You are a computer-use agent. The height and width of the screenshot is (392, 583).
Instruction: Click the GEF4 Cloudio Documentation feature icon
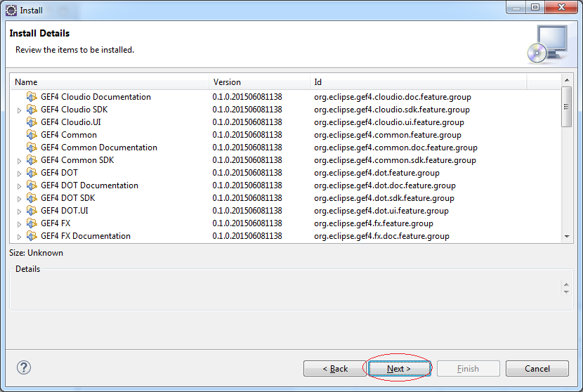coord(32,97)
